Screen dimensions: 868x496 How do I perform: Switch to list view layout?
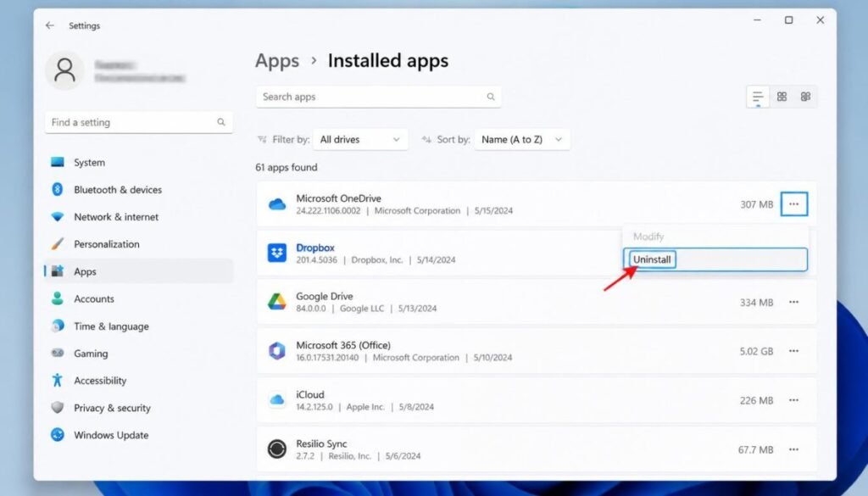point(758,97)
